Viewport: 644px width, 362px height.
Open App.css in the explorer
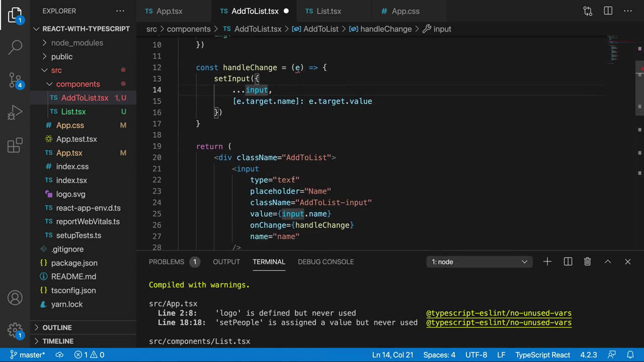(83, 125)
